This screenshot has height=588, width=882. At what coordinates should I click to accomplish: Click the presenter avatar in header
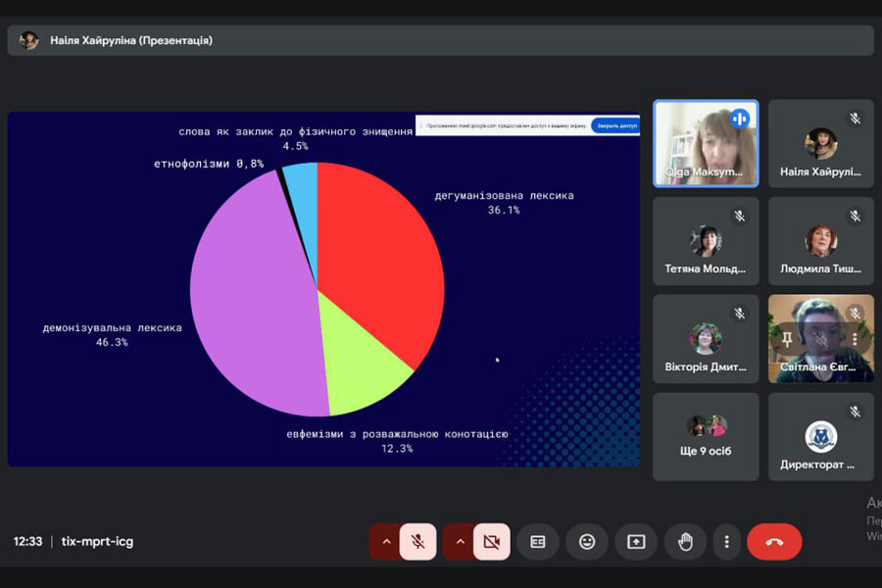coord(28,40)
